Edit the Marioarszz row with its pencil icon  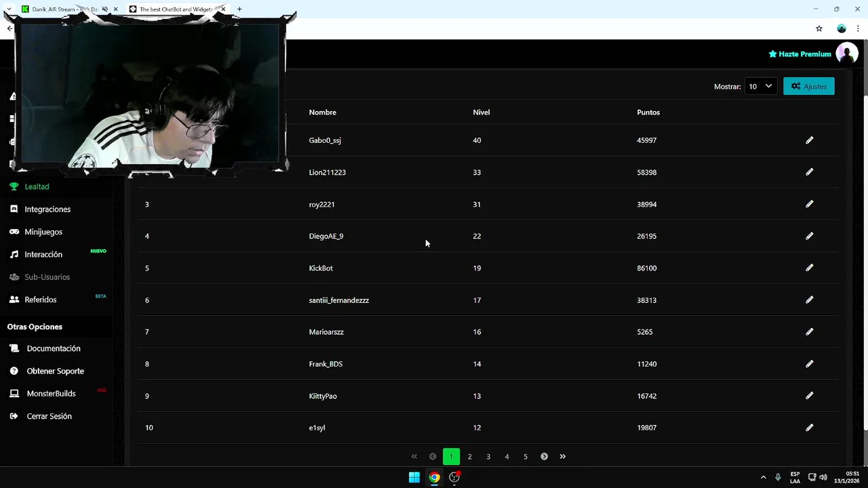(x=809, y=331)
